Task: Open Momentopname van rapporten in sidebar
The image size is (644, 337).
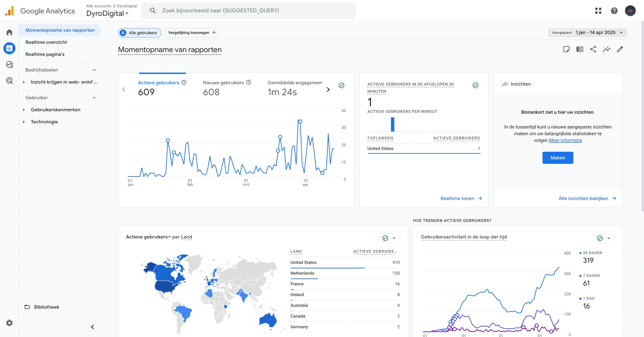Action: click(60, 30)
